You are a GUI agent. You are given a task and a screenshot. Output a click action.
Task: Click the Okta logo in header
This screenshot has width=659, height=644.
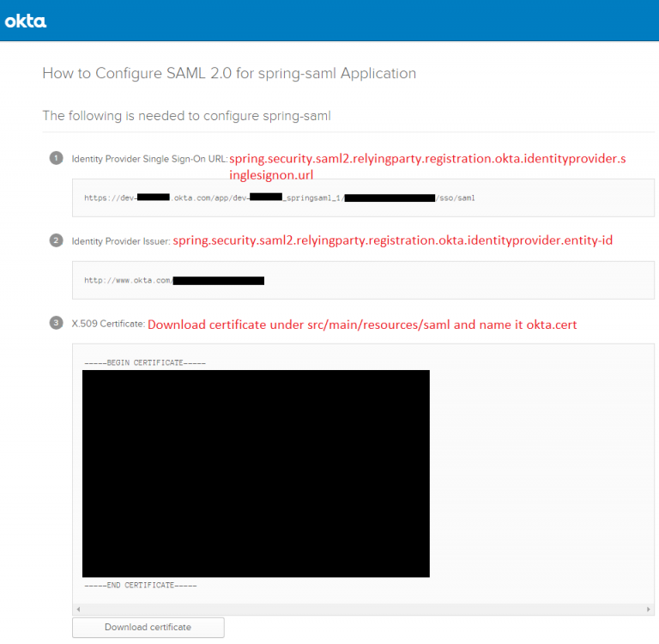point(25,21)
